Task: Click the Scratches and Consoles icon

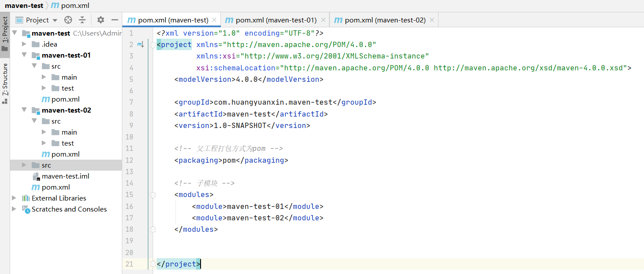Action: pyautogui.click(x=26, y=209)
